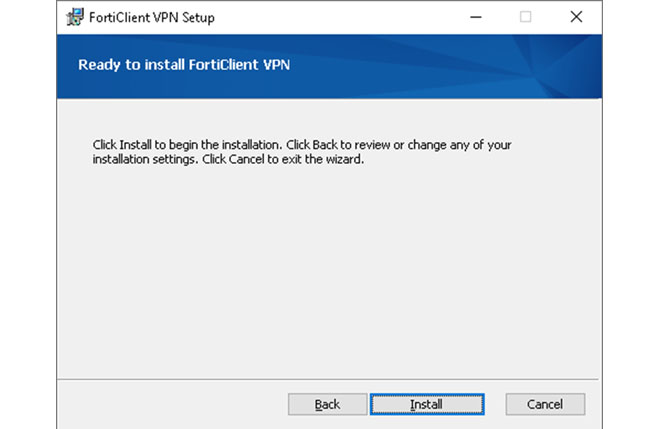Click the empty gray content area

[x=330, y=270]
